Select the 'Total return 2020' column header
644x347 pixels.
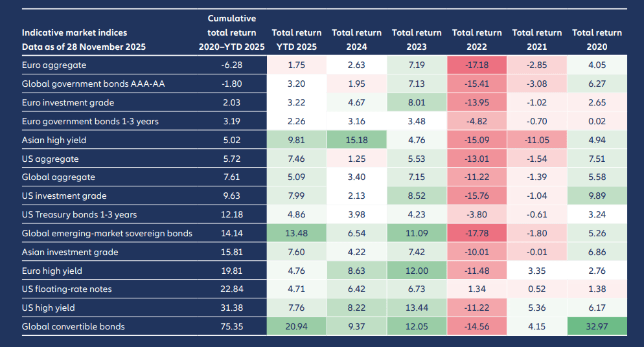[597, 39]
